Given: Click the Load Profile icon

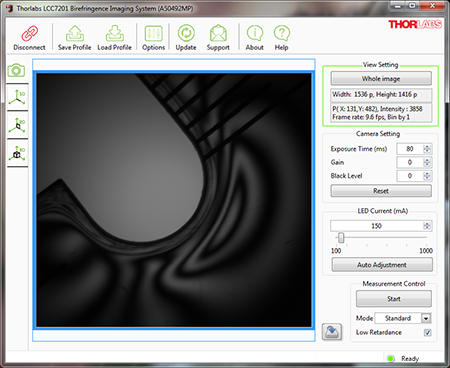Looking at the screenshot, I should tap(115, 33).
